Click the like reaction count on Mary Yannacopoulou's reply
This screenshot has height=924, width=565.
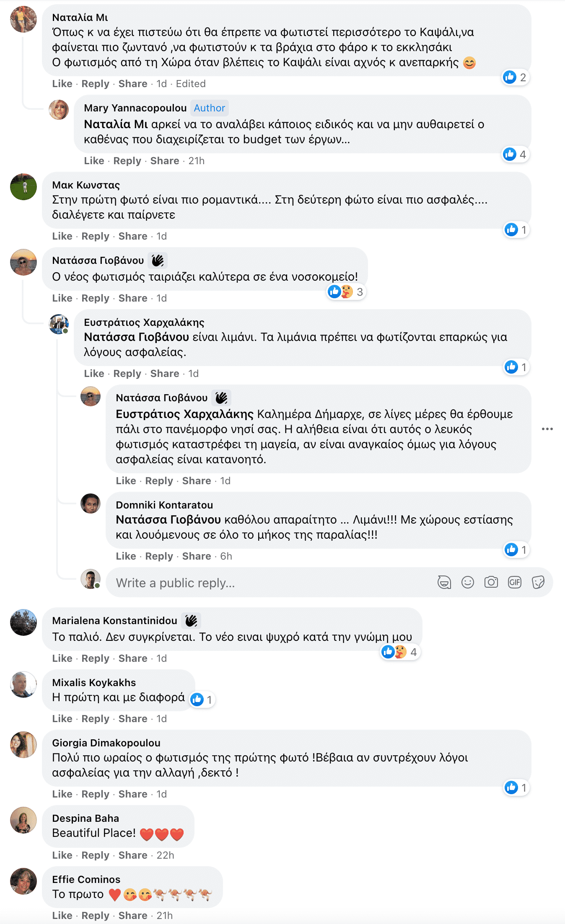[x=515, y=155]
